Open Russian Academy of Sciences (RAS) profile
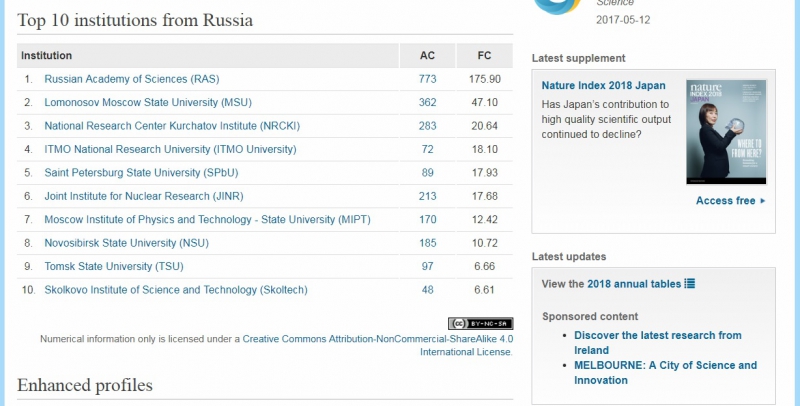 (x=129, y=79)
